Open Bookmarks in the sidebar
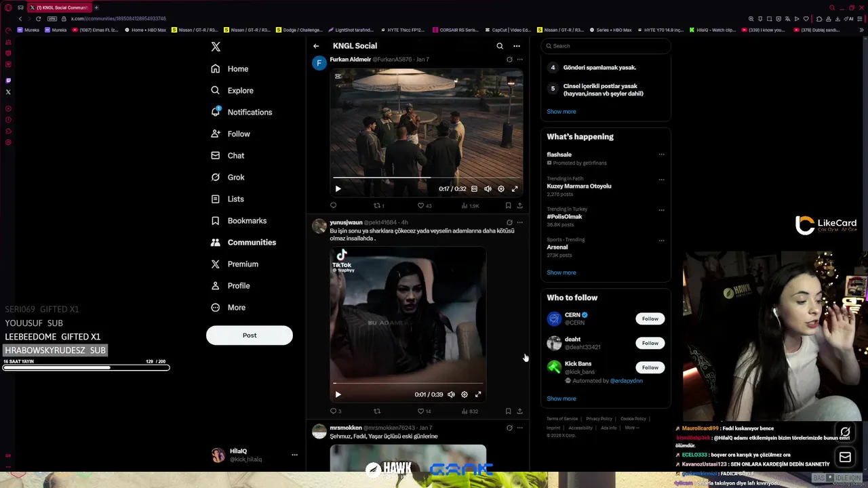The width and height of the screenshot is (868, 488). coord(238,220)
